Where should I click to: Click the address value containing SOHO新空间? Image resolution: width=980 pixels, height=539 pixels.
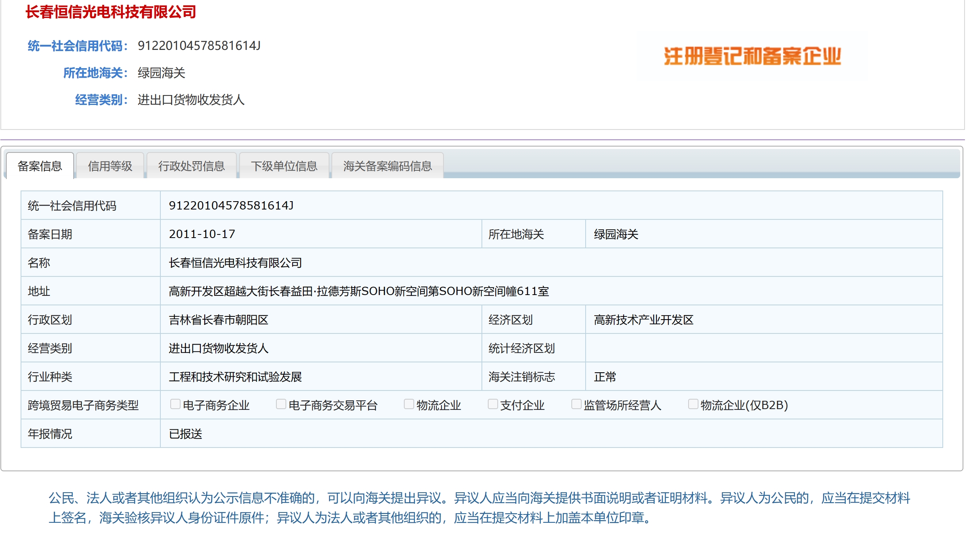359,291
